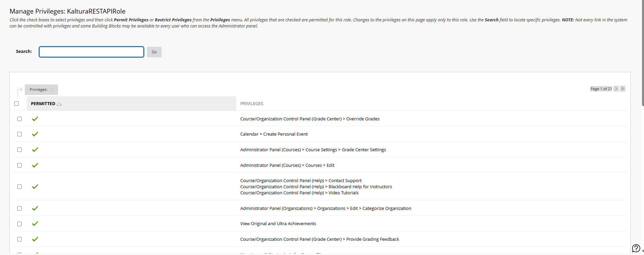Select checkbox for Courses > Edit privilege

tap(20, 165)
